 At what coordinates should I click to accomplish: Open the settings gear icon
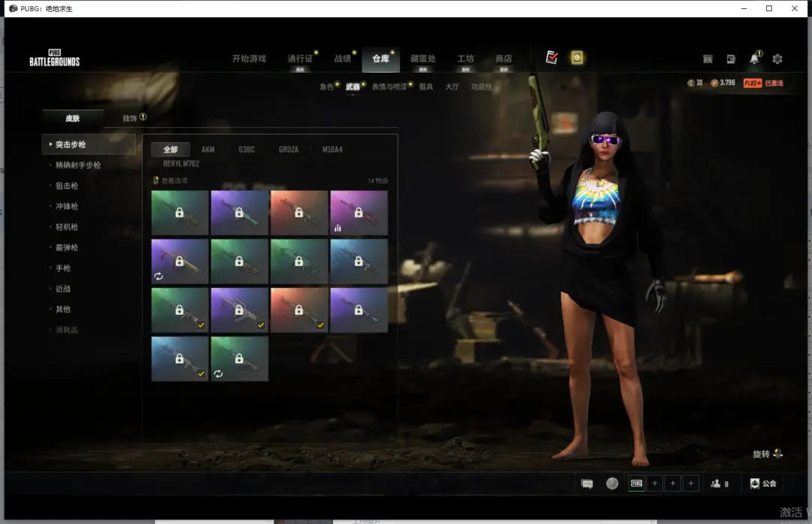tap(777, 59)
